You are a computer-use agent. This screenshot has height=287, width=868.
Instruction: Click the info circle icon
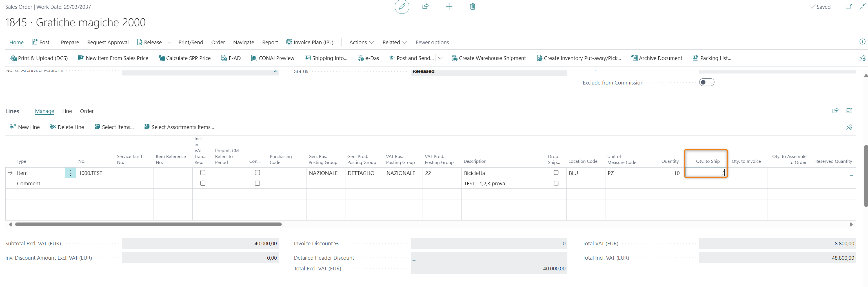coord(862,42)
